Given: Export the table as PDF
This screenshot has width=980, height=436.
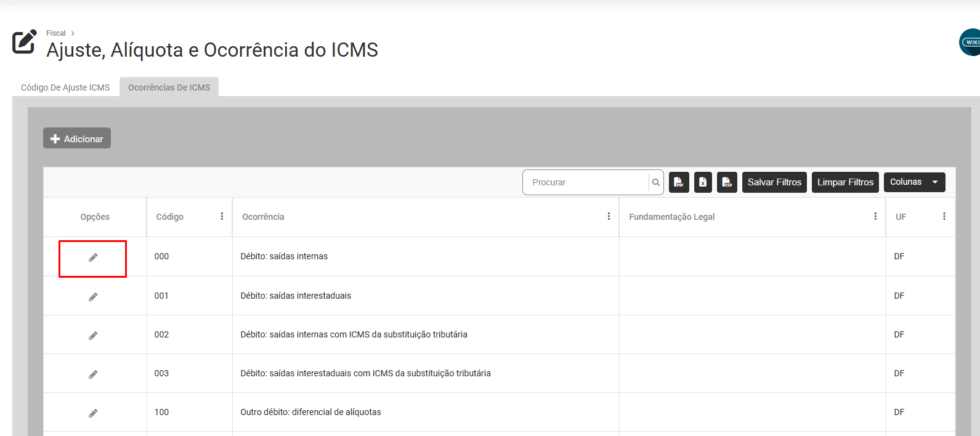Looking at the screenshot, I should [679, 182].
